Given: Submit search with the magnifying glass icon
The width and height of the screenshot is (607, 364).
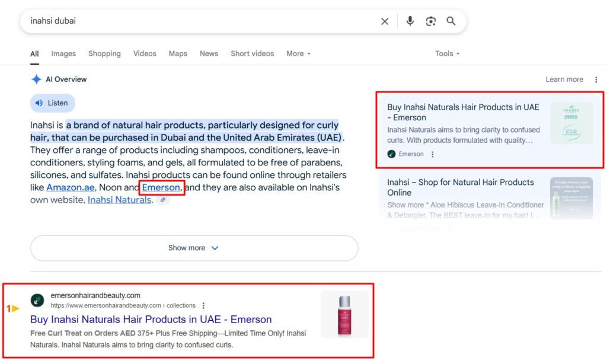Looking at the screenshot, I should pos(451,21).
